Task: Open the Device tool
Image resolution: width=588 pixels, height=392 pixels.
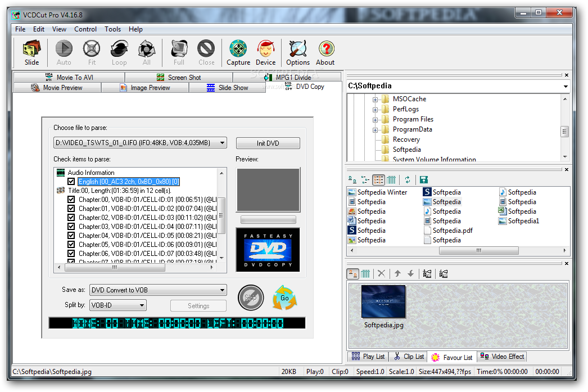Action: [x=265, y=53]
